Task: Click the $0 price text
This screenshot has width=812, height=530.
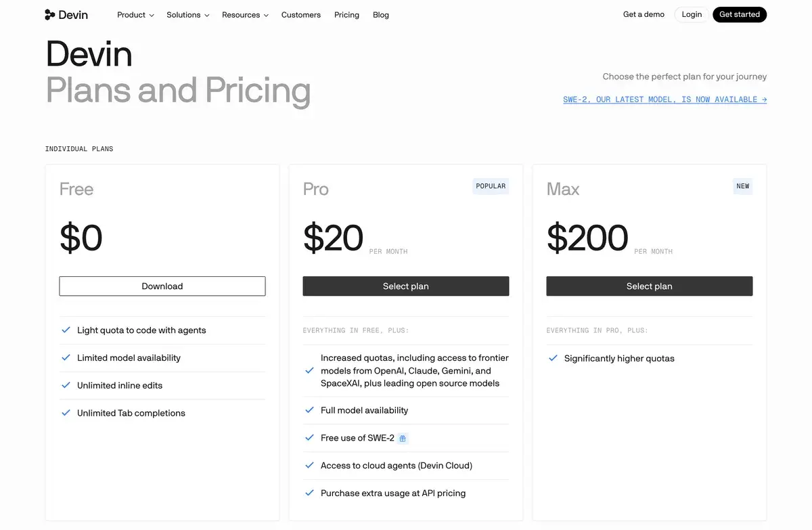Action: 81,238
